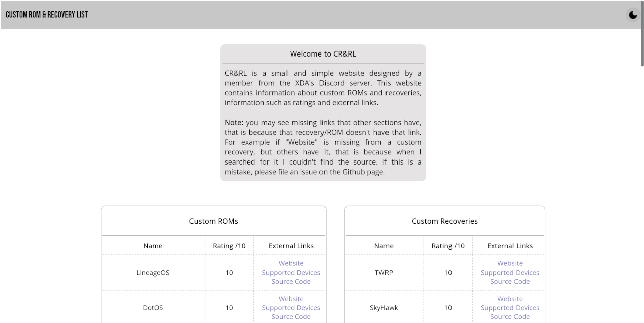Open the TWRP Website link
This screenshot has width=644, height=323.
click(510, 263)
